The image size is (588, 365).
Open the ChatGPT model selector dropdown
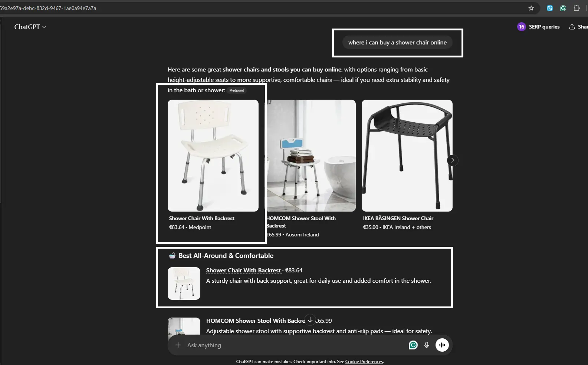click(x=30, y=27)
